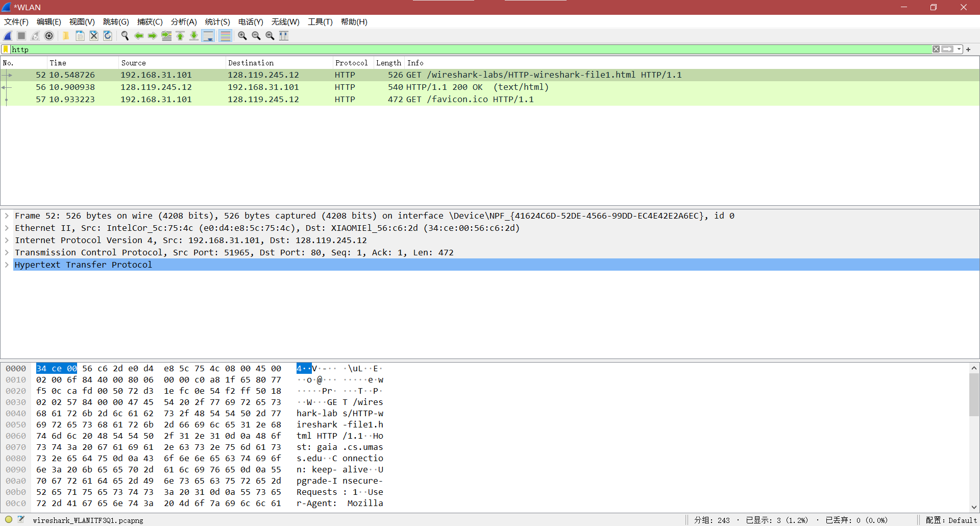Select packet 56 HTTP/1.1 200 OK

pos(490,87)
